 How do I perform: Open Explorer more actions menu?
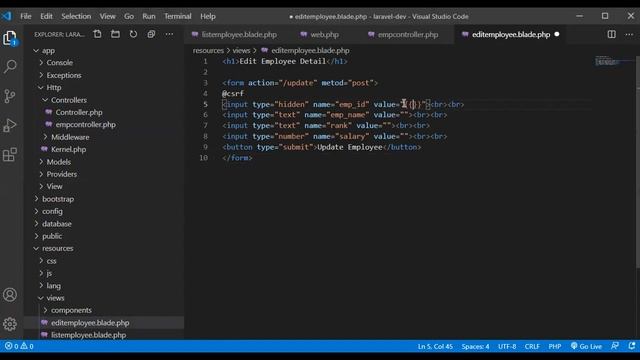[x=169, y=34]
